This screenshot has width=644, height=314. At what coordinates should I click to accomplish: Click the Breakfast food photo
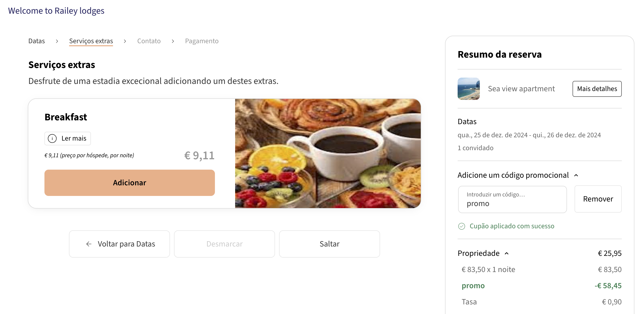pyautogui.click(x=328, y=153)
